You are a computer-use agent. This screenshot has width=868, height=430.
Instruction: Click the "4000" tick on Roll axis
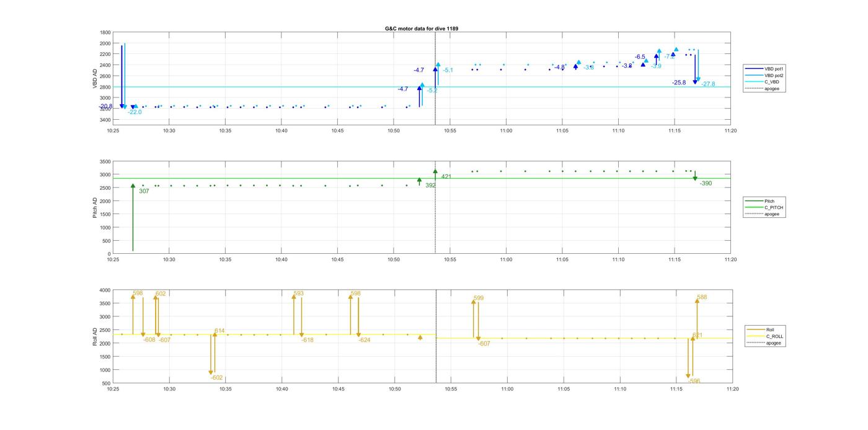(x=105, y=290)
